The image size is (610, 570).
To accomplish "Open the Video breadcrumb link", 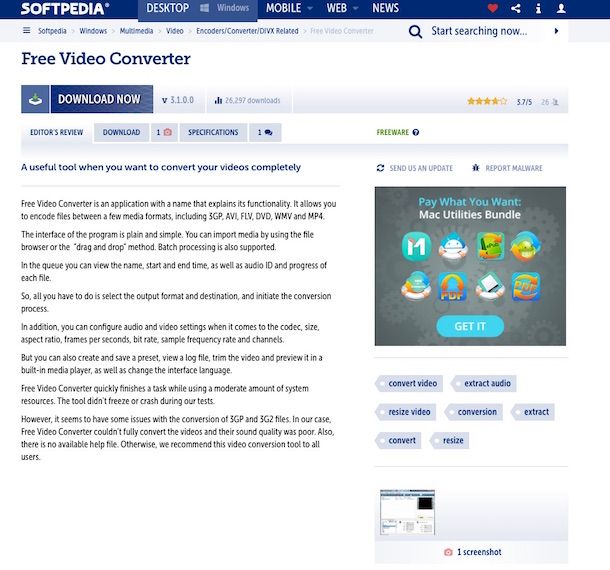I will pyautogui.click(x=175, y=31).
